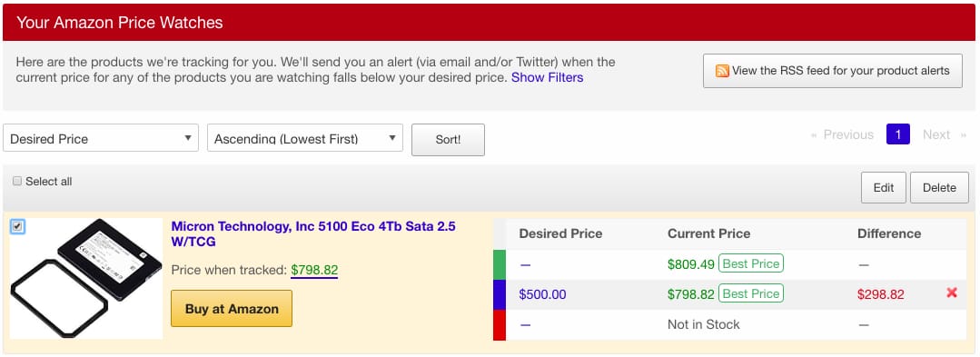Open the Desired Price sort field dropdown
The height and width of the screenshot is (357, 980).
tap(101, 138)
